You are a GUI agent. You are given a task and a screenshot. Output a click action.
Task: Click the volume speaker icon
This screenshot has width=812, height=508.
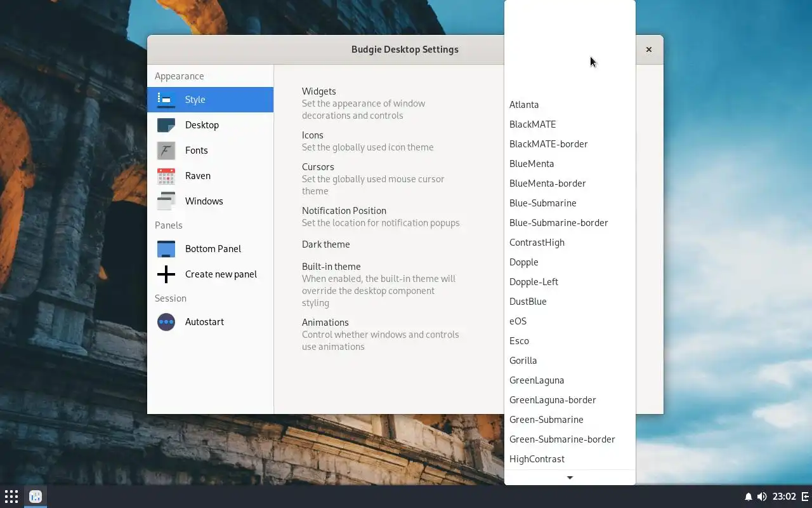[x=762, y=497]
